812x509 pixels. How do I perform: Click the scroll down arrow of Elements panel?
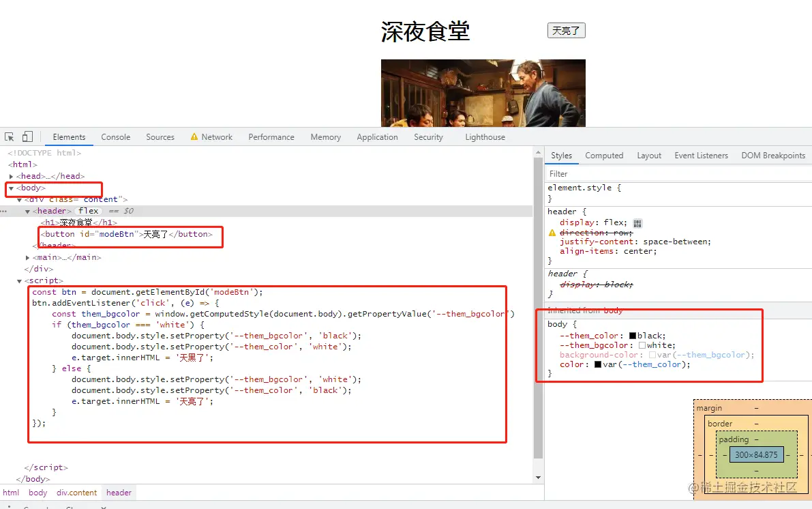tap(538, 478)
